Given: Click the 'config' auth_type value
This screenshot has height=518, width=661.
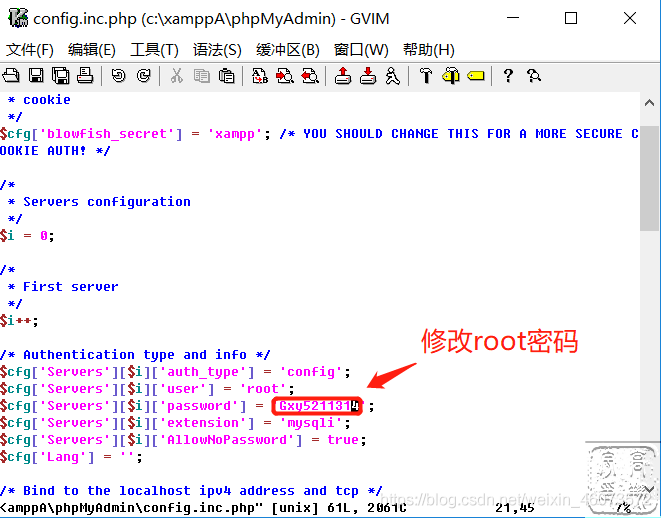Looking at the screenshot, I should [x=312, y=372].
